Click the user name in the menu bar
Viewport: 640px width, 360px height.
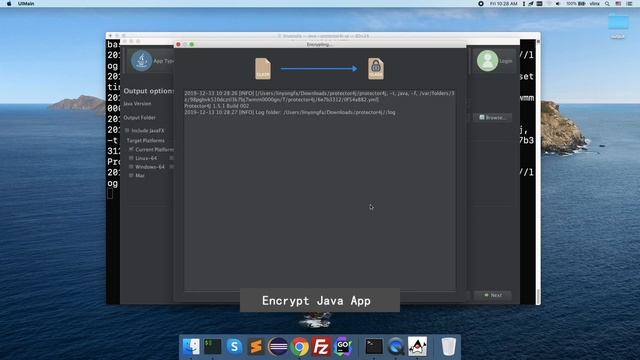pos(594,3)
